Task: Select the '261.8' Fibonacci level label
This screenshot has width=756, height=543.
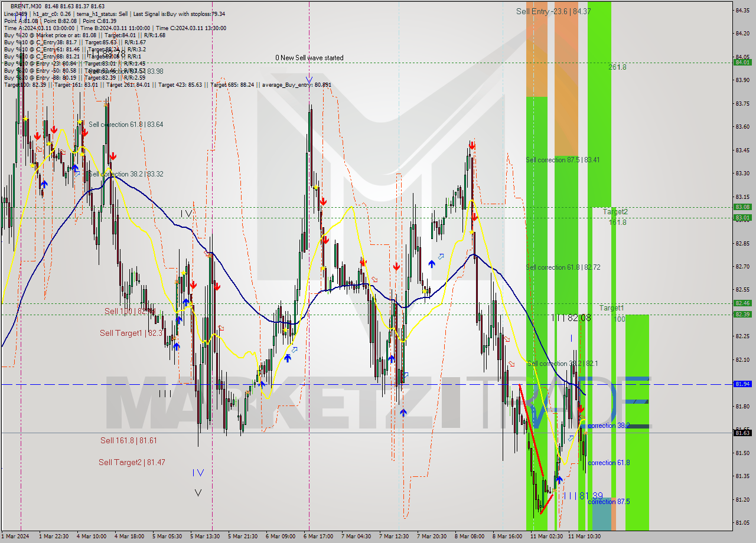Action: [x=617, y=67]
